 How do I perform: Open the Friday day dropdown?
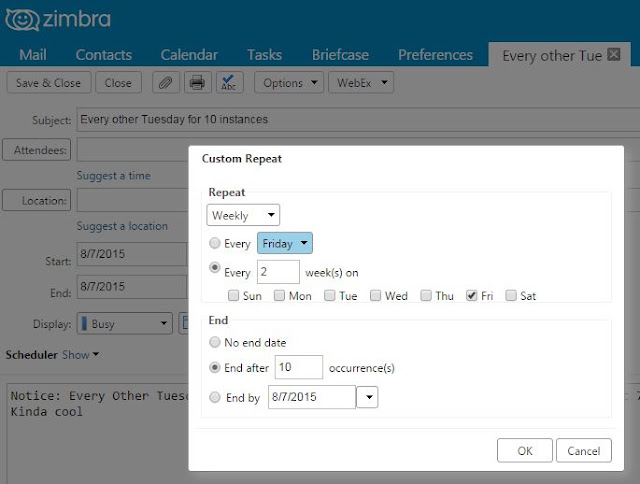(x=285, y=243)
